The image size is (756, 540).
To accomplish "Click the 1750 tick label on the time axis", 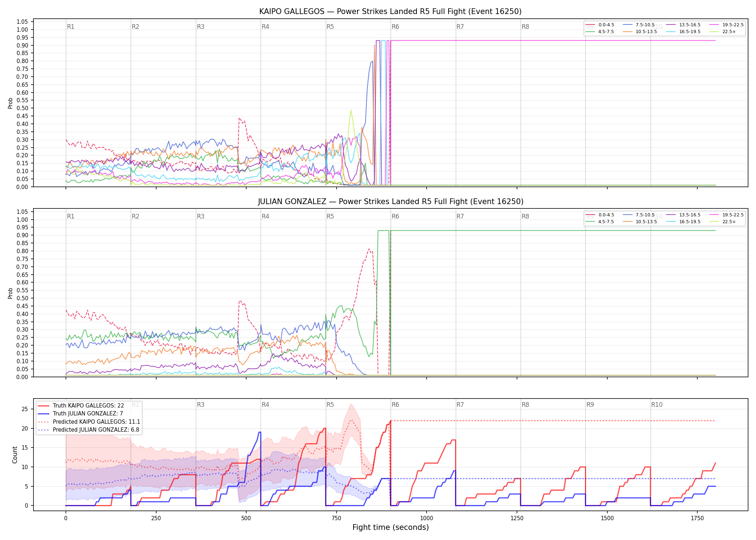I will pos(697,518).
